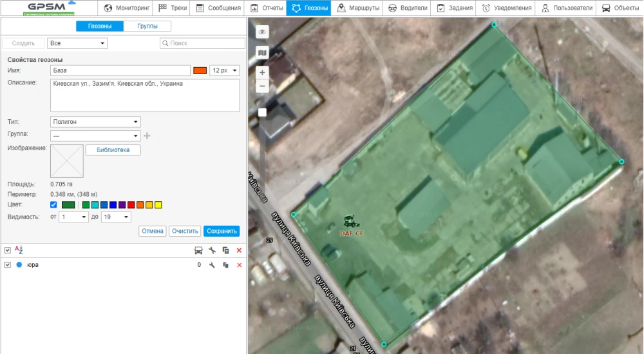This screenshot has width=644, height=354.
Task: Open the Группы tab
Action: click(147, 26)
